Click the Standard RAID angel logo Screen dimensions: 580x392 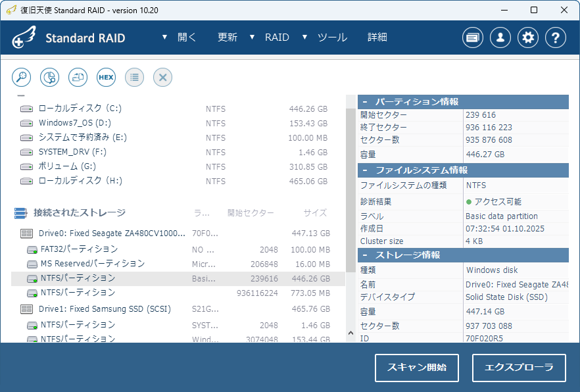coord(24,37)
